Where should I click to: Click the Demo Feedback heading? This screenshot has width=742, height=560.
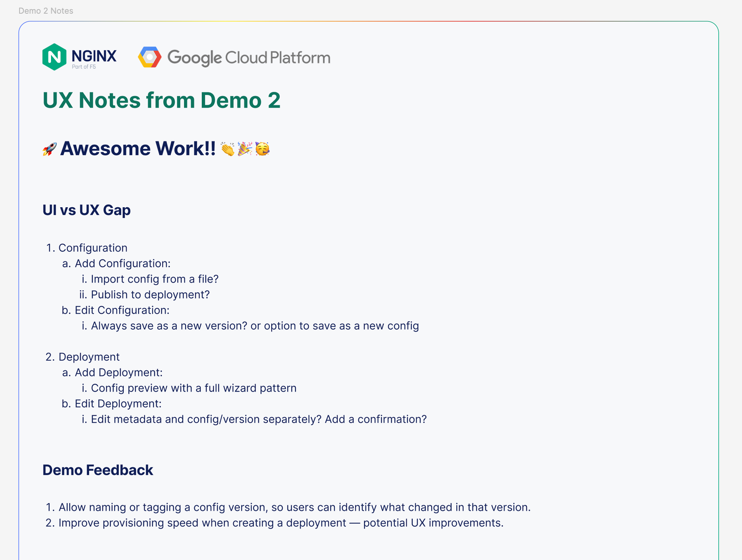pyautogui.click(x=98, y=470)
